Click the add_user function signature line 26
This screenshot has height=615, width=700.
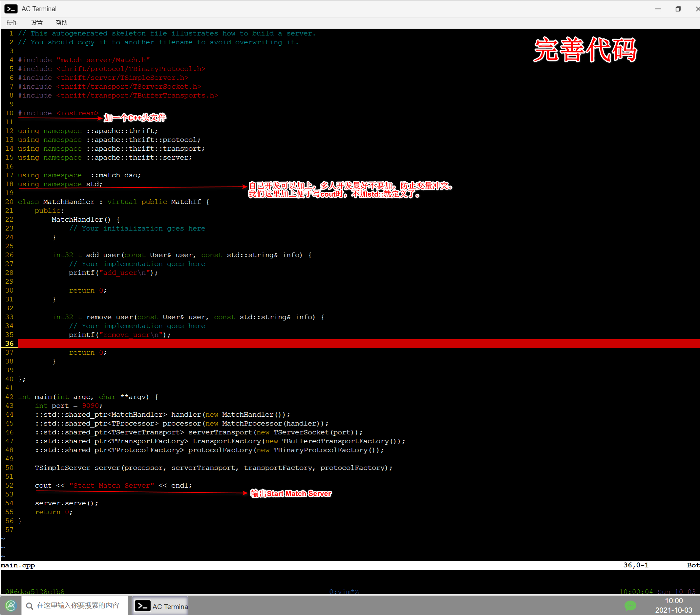(x=182, y=255)
